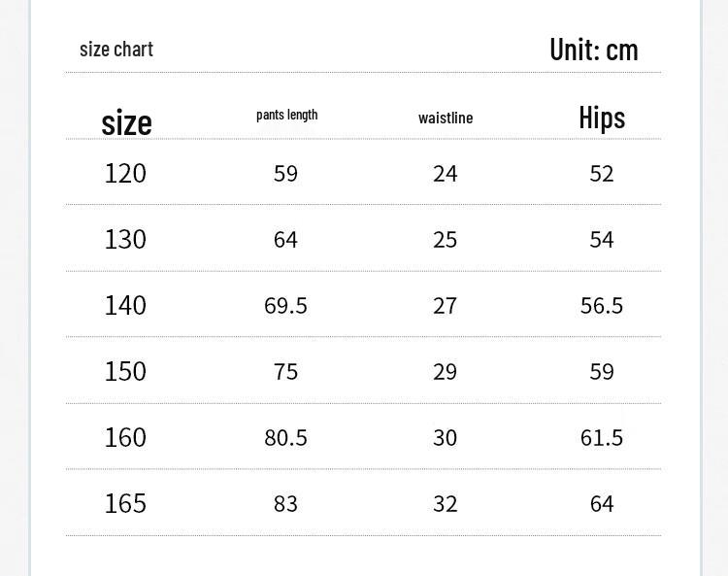The height and width of the screenshot is (576, 728).
Task: Click size 140 row label
Action: (125, 305)
